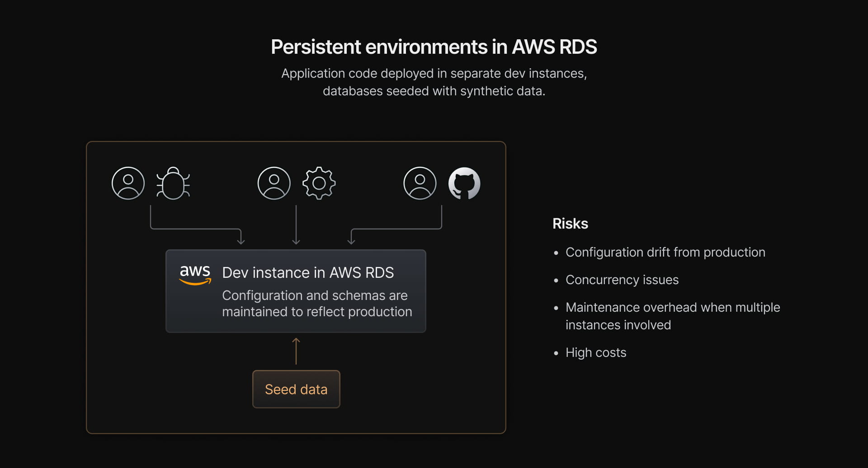The width and height of the screenshot is (868, 468).
Task: Select the user icon beside the bug
Action: 128,183
